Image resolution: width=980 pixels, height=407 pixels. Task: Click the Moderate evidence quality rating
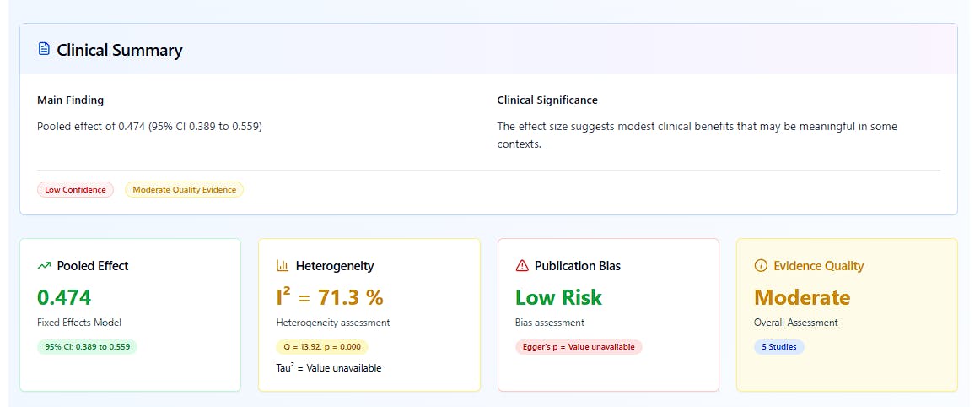pyautogui.click(x=801, y=297)
